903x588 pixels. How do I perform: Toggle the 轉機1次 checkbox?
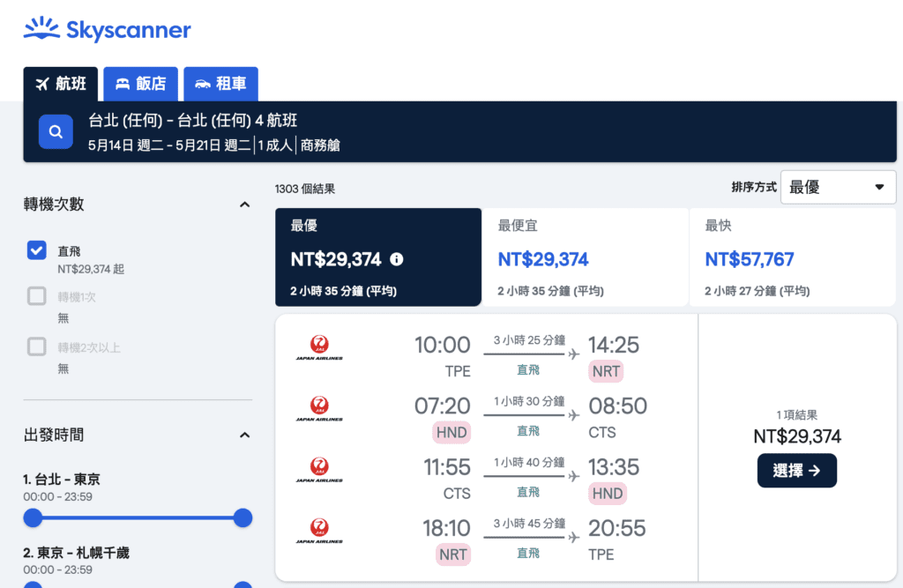(37, 296)
